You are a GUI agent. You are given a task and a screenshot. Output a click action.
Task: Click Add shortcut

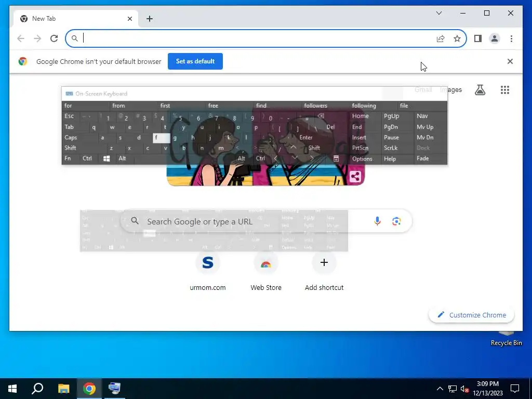click(x=324, y=272)
